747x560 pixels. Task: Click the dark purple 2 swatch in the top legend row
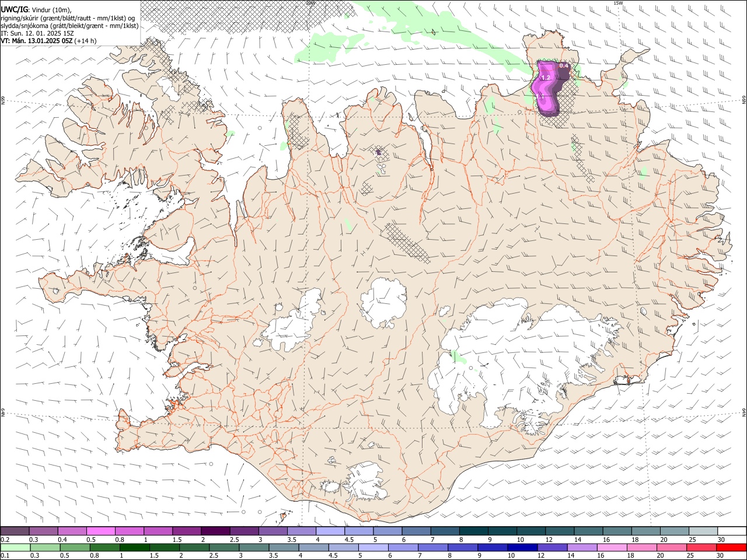pyautogui.click(x=215, y=531)
